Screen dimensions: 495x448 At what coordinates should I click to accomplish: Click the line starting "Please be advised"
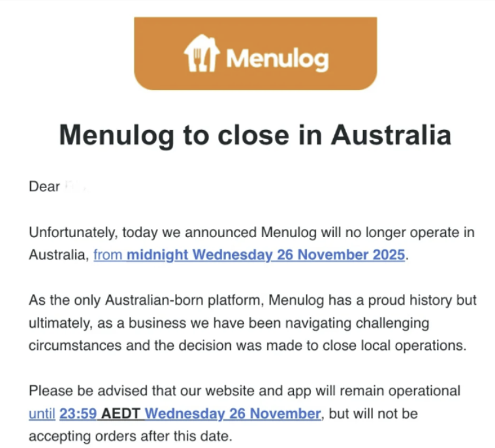pos(245,391)
